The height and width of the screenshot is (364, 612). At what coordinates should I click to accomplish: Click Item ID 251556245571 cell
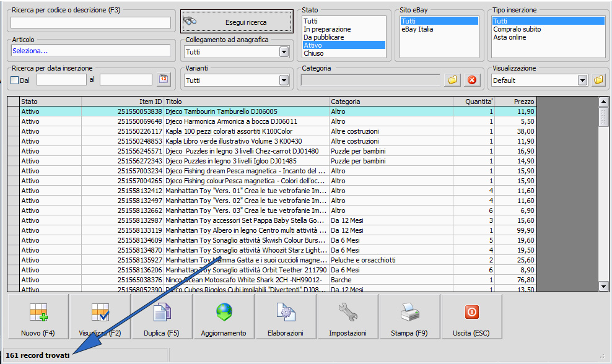click(x=123, y=151)
